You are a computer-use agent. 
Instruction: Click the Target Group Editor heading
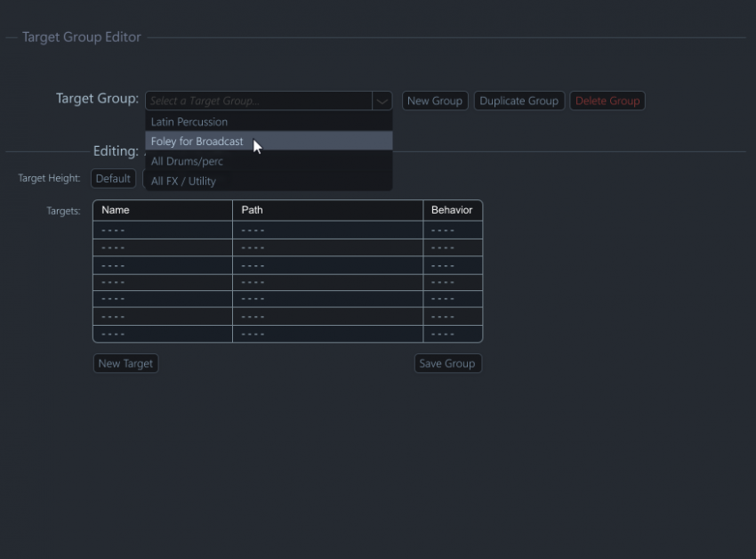(x=82, y=36)
